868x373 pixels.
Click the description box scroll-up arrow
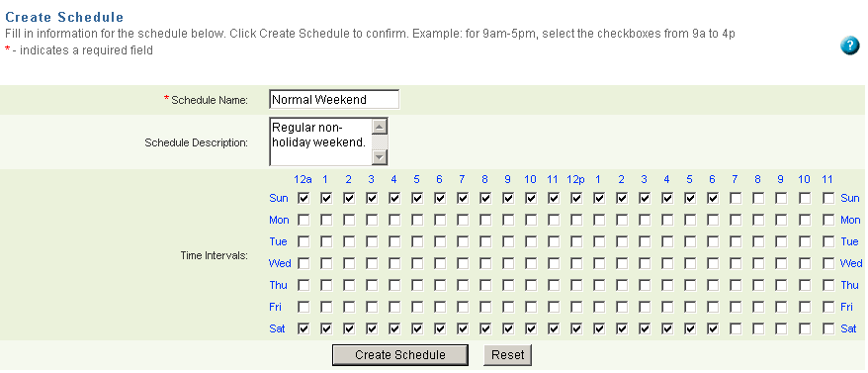380,128
